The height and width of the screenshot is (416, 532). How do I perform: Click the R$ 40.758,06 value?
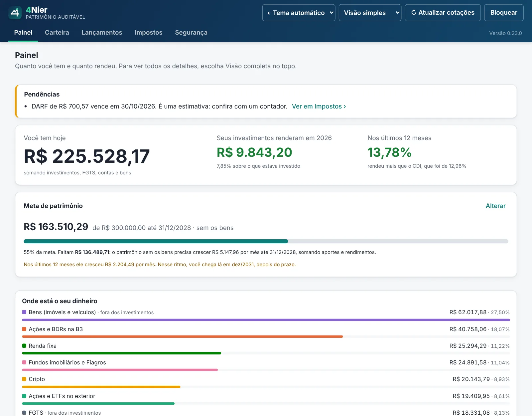pos(468,329)
